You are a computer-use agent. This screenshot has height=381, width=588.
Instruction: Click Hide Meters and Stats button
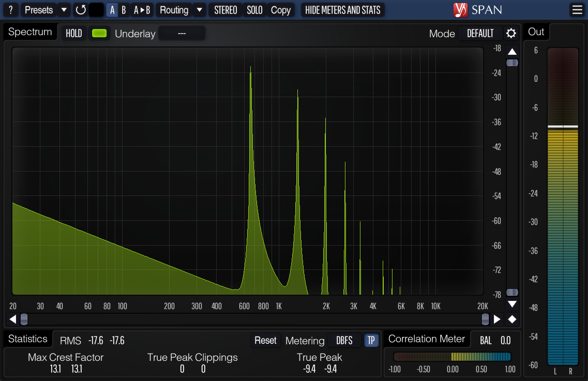342,10
